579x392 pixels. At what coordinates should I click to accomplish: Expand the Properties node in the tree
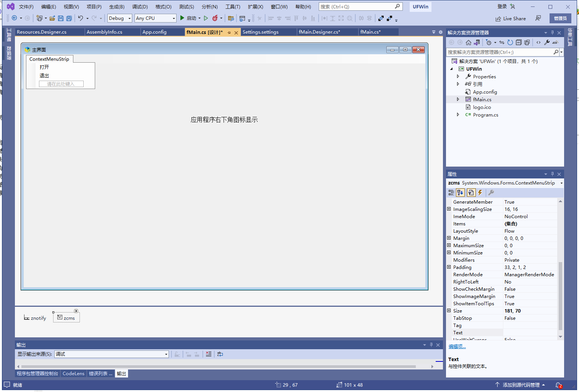pos(458,76)
